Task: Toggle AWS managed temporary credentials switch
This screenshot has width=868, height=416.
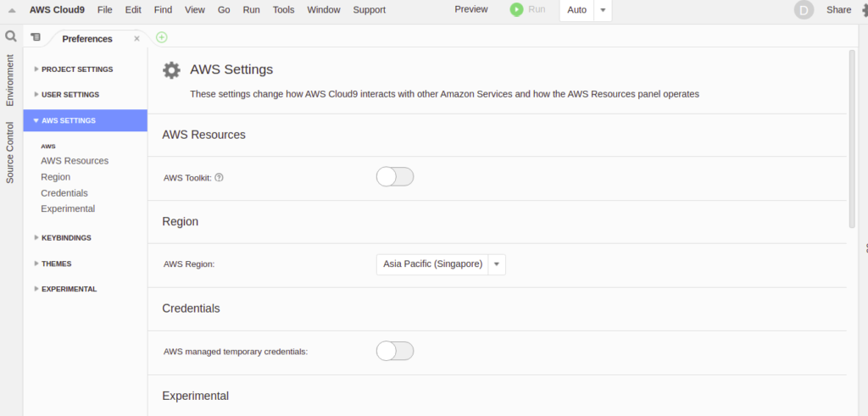Action: click(x=395, y=351)
